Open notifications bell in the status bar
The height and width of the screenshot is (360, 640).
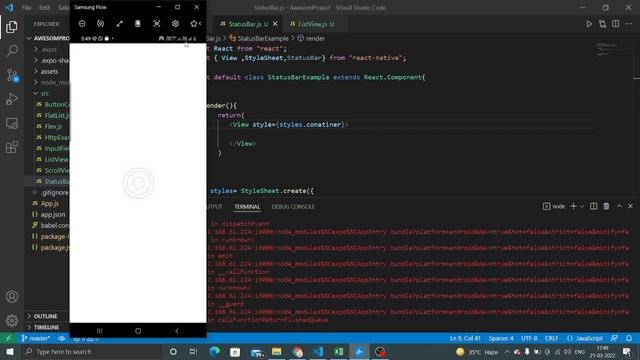click(x=629, y=338)
